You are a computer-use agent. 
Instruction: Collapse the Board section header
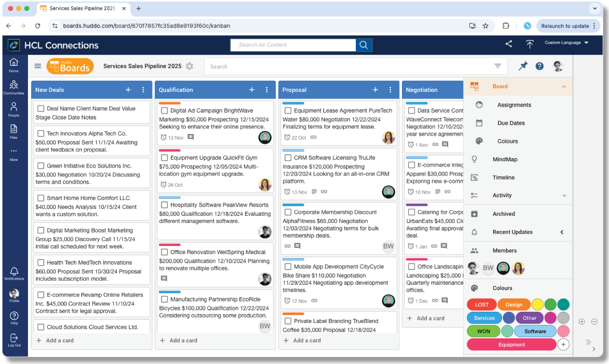tap(563, 86)
